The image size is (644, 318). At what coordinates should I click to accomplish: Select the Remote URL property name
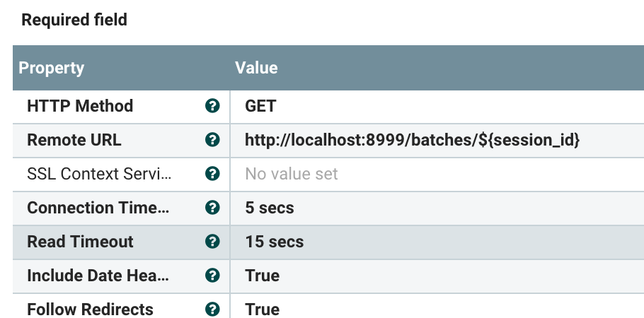tap(74, 140)
